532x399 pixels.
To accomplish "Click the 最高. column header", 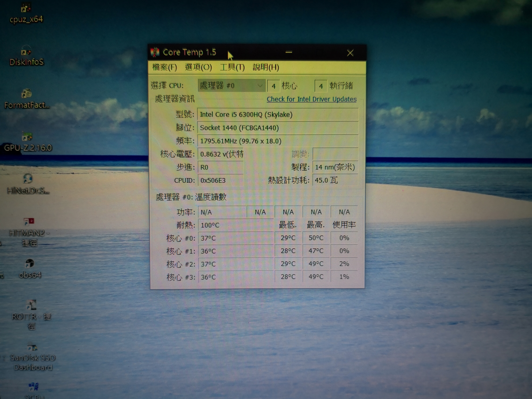I will (316, 225).
